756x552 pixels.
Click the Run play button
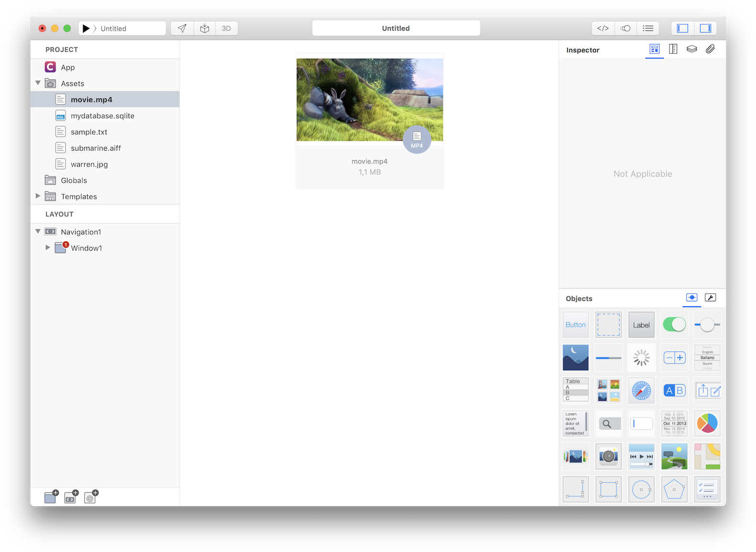(86, 29)
